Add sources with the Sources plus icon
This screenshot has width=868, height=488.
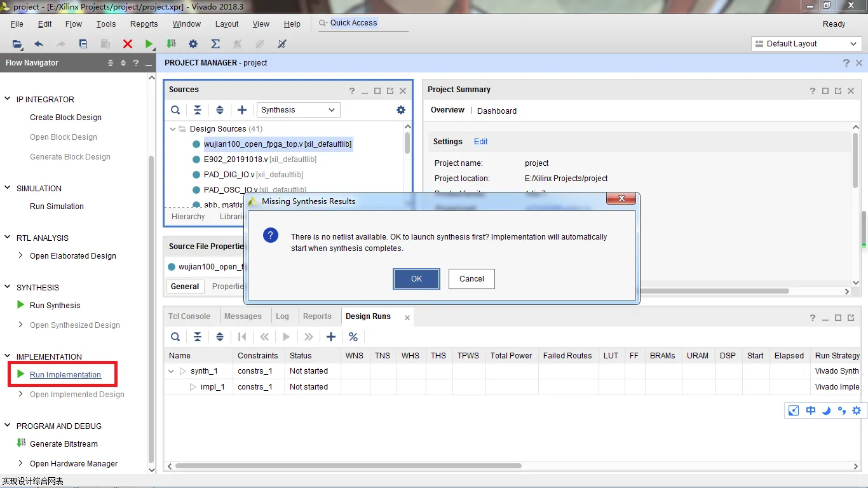(242, 110)
